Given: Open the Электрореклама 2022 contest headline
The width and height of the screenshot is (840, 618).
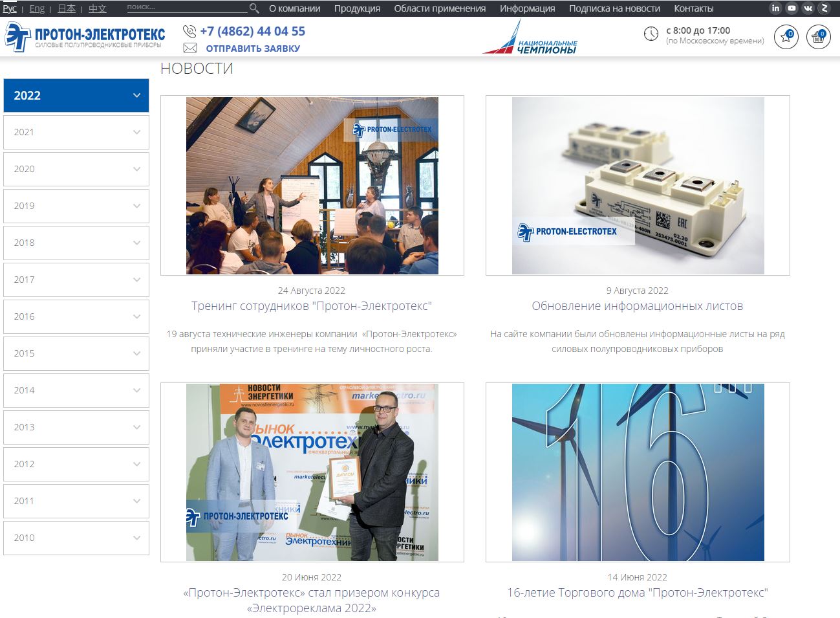Looking at the screenshot, I should (312, 600).
